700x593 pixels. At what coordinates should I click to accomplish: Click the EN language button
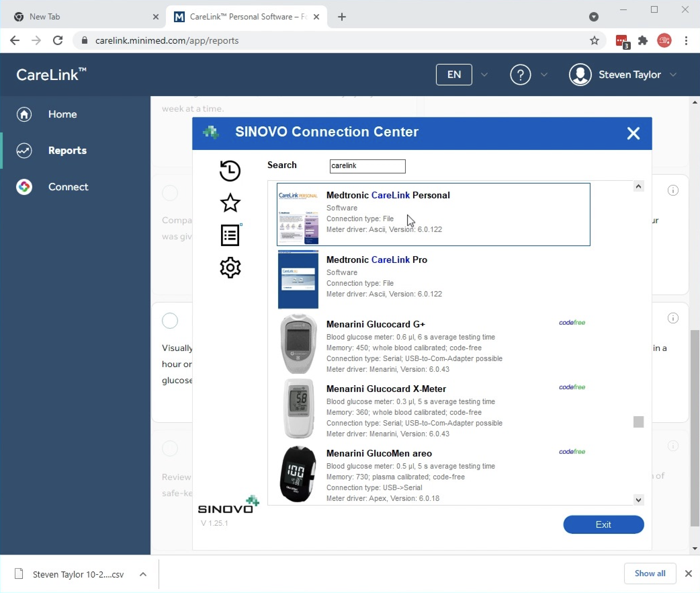tap(454, 75)
